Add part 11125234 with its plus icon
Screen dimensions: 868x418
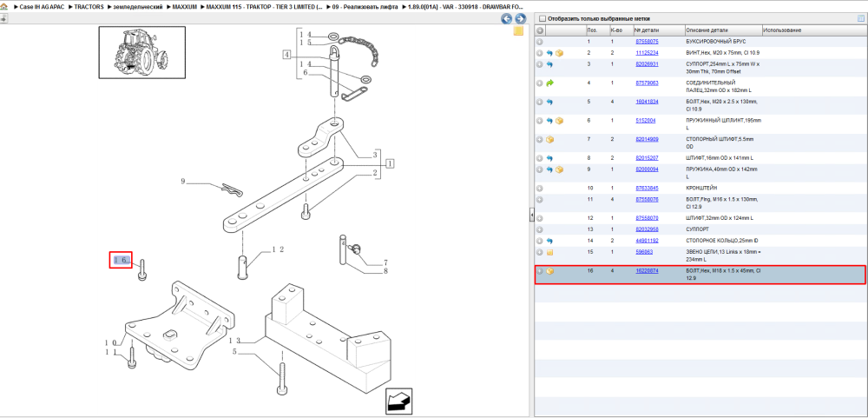pos(540,53)
